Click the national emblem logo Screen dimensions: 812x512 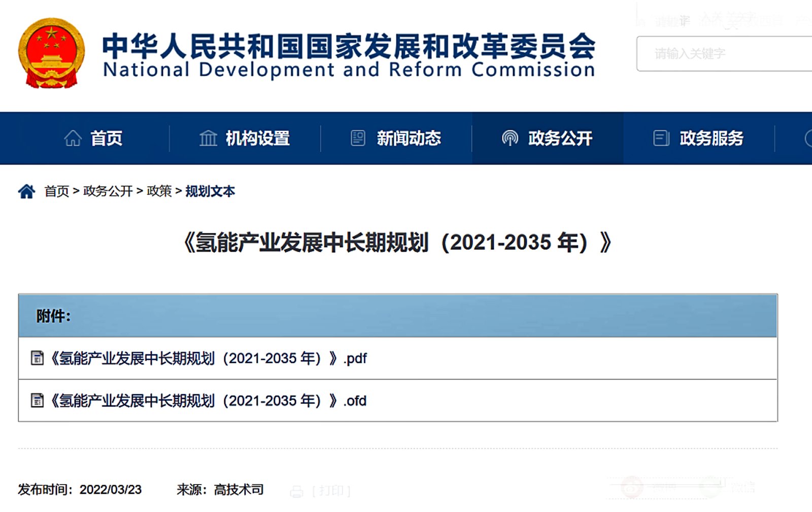point(51,53)
